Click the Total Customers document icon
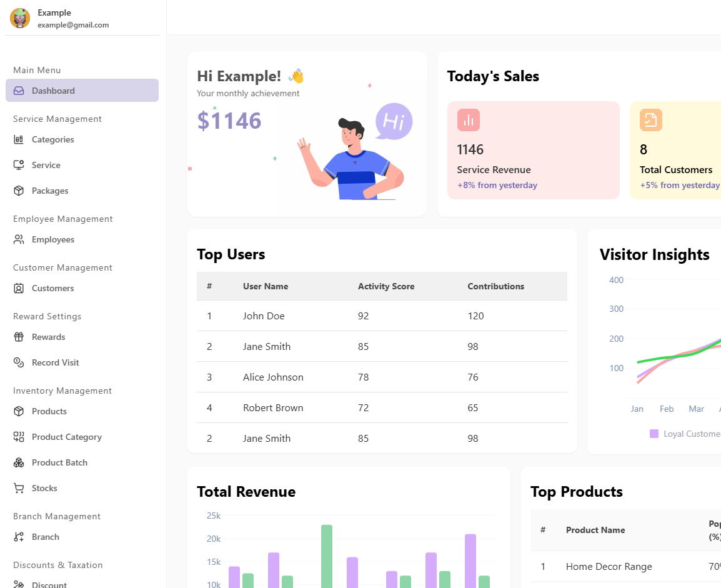 pos(650,120)
